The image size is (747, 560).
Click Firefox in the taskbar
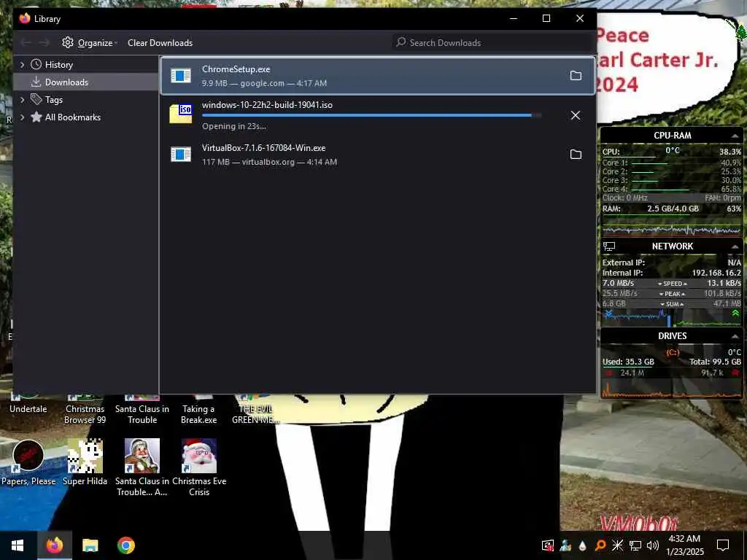pyautogui.click(x=54, y=545)
